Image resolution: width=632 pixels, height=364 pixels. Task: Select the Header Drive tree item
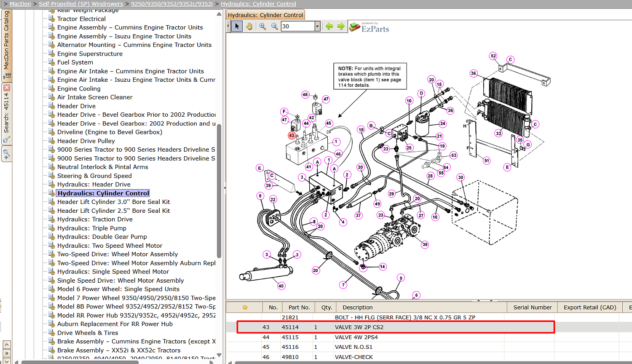pyautogui.click(x=76, y=106)
